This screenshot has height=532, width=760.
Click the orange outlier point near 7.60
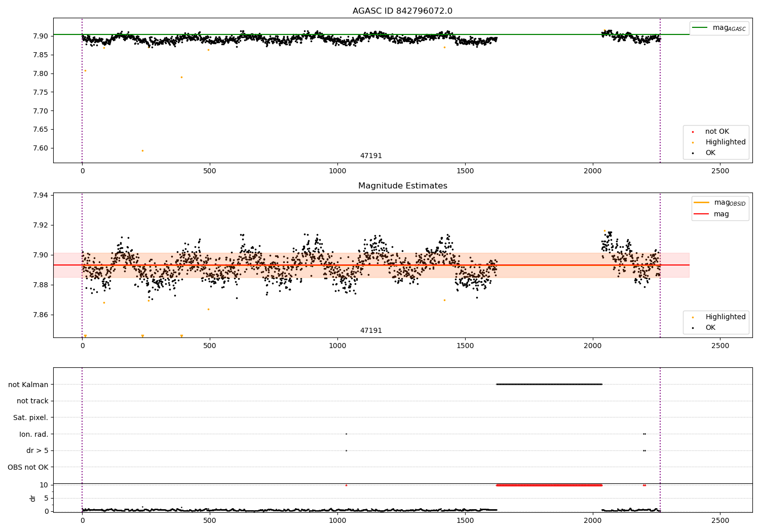142,150
